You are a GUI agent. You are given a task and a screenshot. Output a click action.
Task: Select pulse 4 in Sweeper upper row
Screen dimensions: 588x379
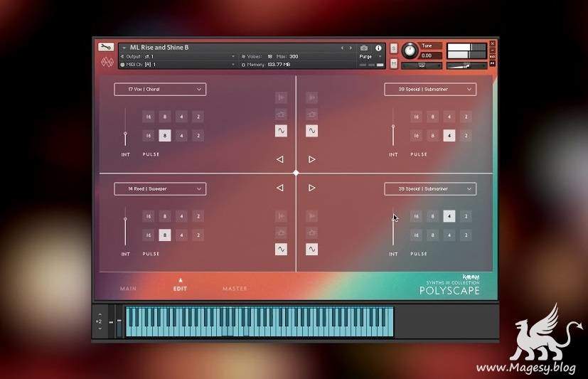181,216
